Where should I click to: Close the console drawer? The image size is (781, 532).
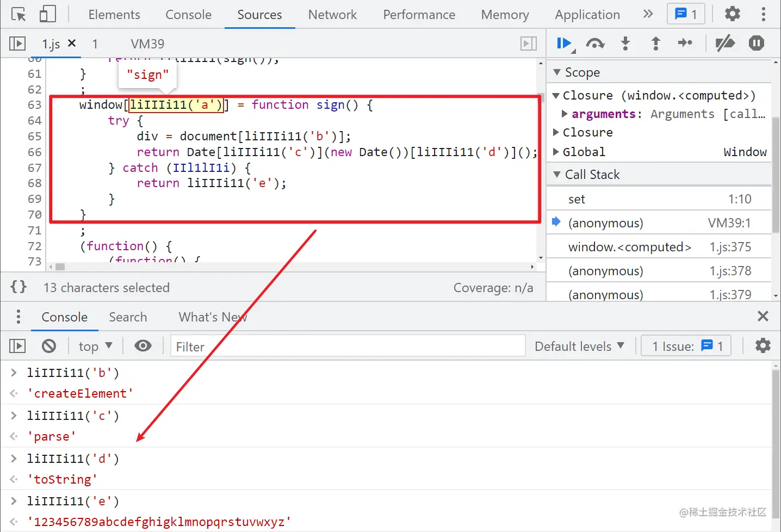click(763, 316)
